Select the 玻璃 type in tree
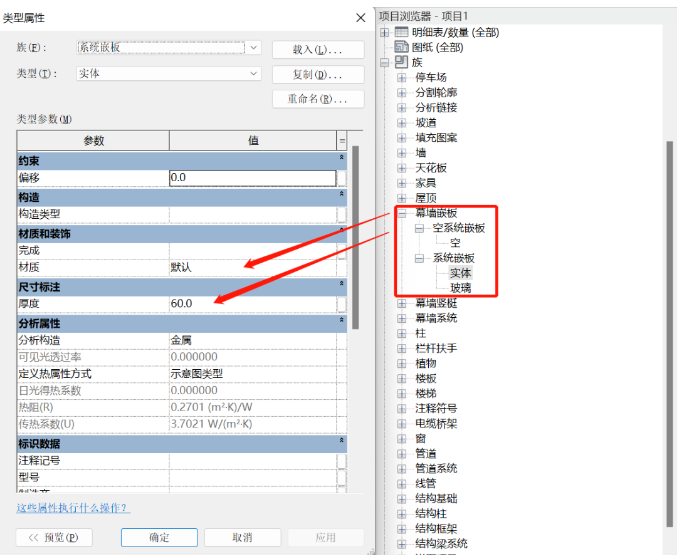The width and height of the screenshot is (685, 555). 460,288
